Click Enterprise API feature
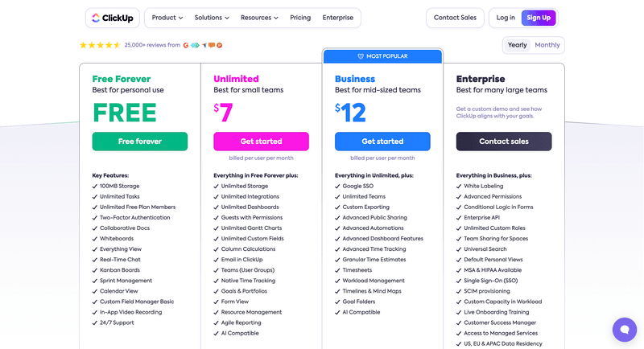The image size is (644, 349). (x=481, y=218)
